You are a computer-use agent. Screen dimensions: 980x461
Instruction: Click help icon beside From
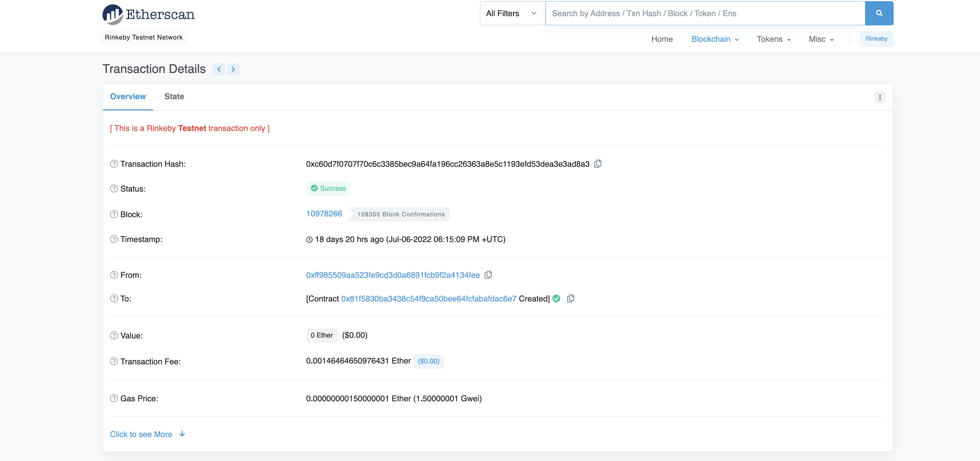114,275
